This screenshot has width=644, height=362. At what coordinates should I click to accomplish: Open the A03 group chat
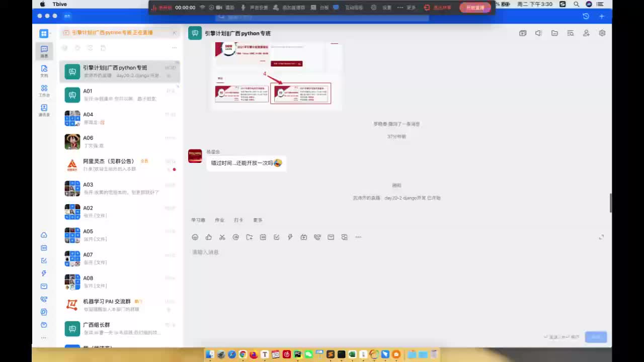120,188
